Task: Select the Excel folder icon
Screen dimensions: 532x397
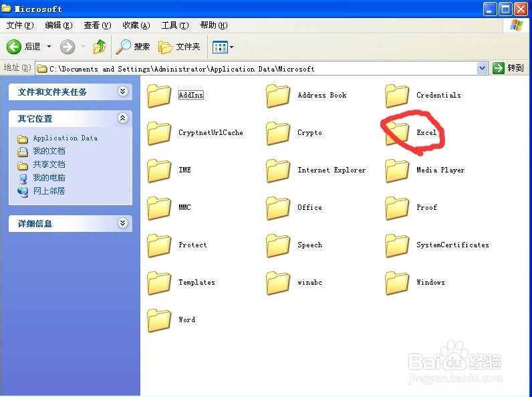Action: click(397, 134)
